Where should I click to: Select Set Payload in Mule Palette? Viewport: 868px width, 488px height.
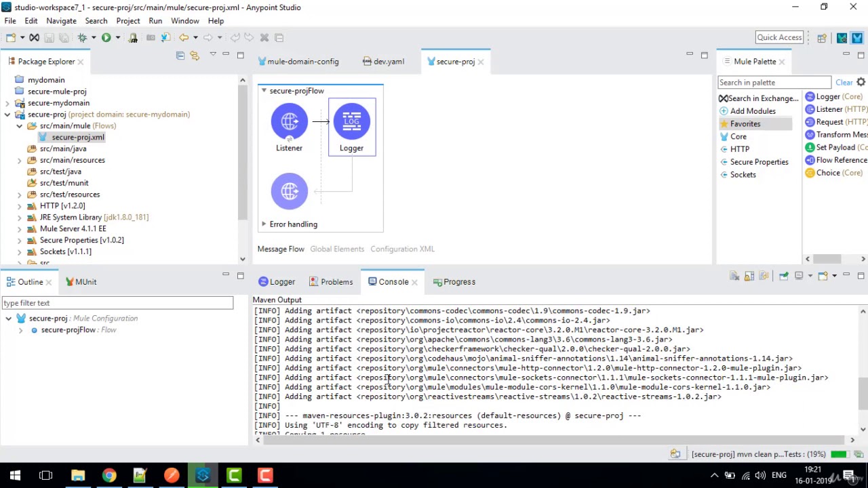pos(836,147)
